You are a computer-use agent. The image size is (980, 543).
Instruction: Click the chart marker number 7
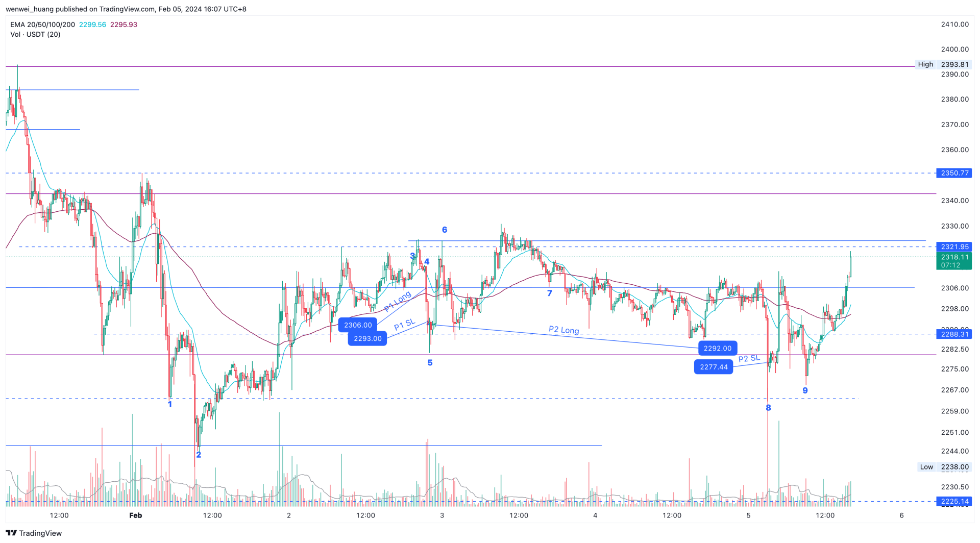550,293
